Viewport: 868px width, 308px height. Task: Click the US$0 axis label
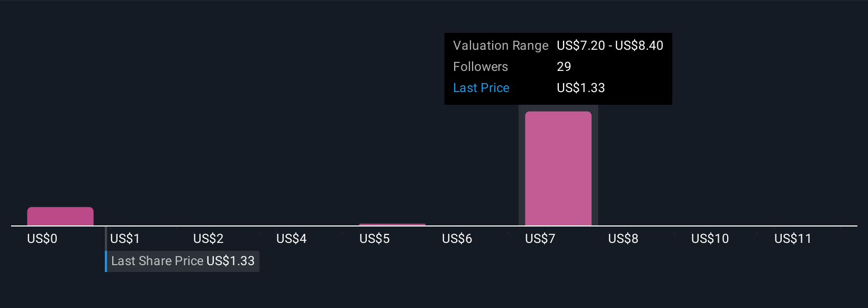click(42, 239)
